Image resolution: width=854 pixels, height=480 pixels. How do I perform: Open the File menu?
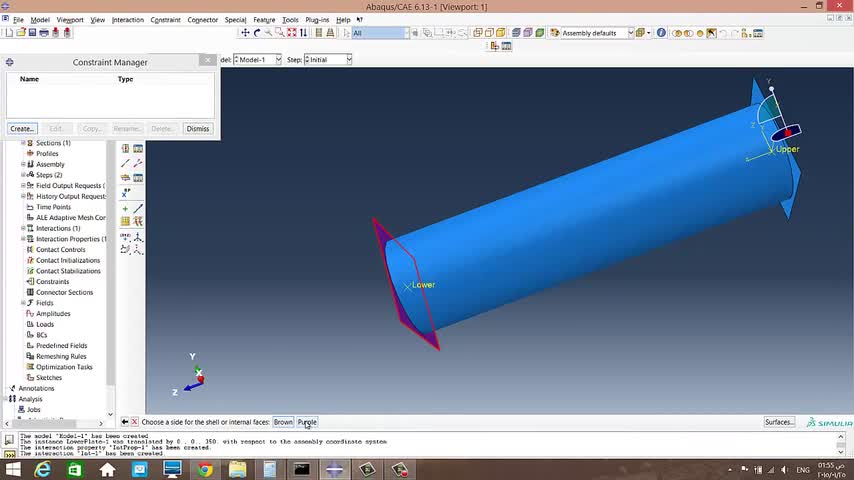pyautogui.click(x=18, y=20)
